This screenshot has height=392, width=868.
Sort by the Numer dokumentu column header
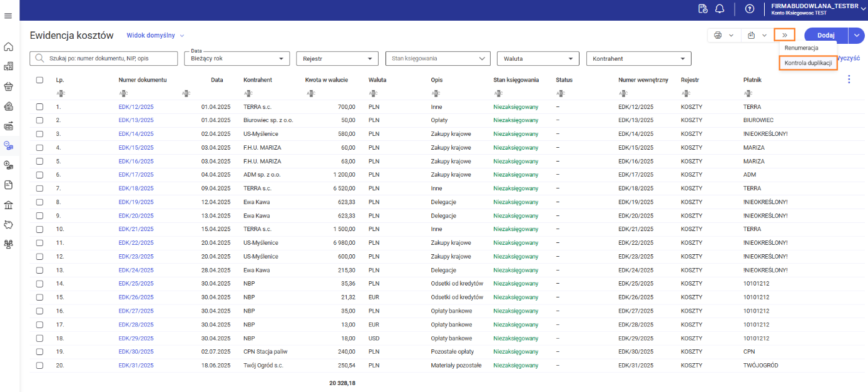(143, 80)
